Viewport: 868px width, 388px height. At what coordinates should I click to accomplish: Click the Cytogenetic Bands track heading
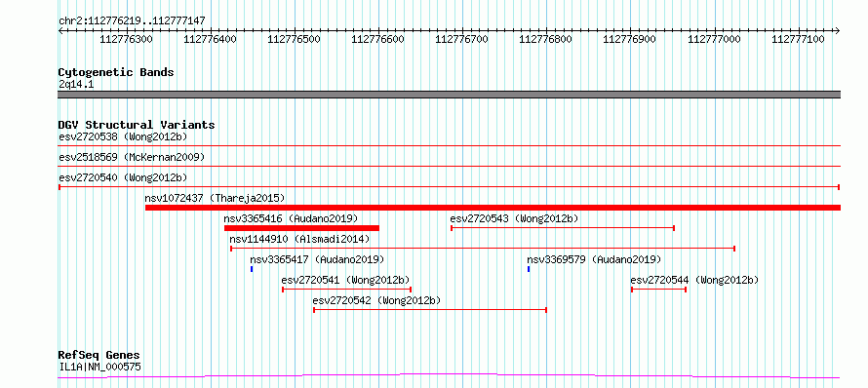click(x=116, y=72)
